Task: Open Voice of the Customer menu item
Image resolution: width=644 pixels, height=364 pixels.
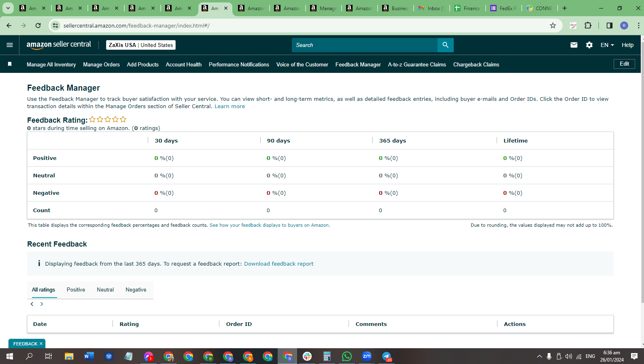Action: click(x=302, y=64)
